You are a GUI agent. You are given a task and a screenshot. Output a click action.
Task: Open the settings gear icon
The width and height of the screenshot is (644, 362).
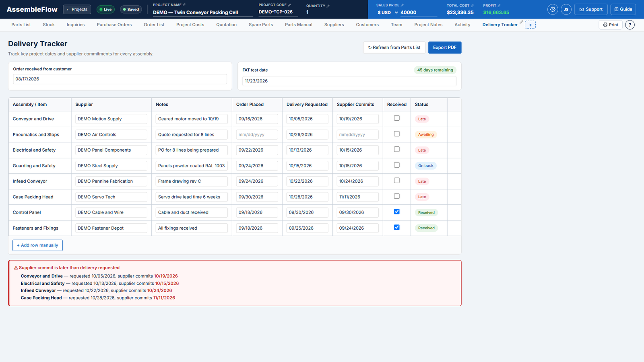[553, 9]
